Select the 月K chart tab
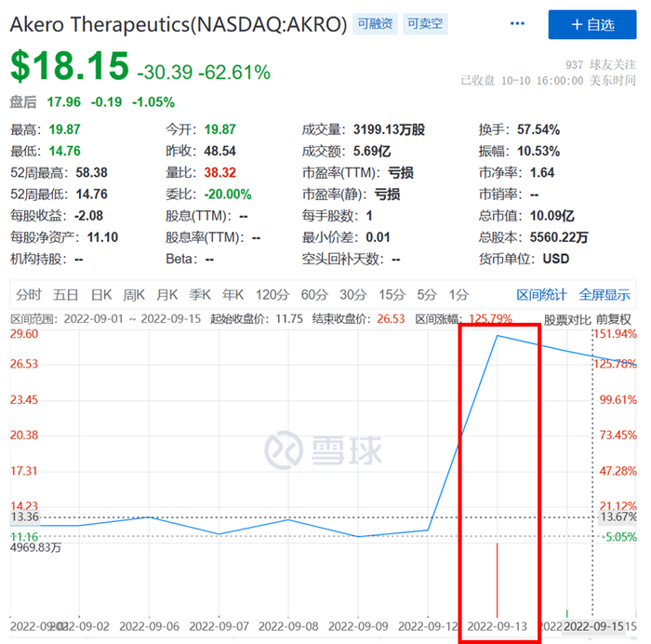The image size is (651, 644). pyautogui.click(x=166, y=295)
